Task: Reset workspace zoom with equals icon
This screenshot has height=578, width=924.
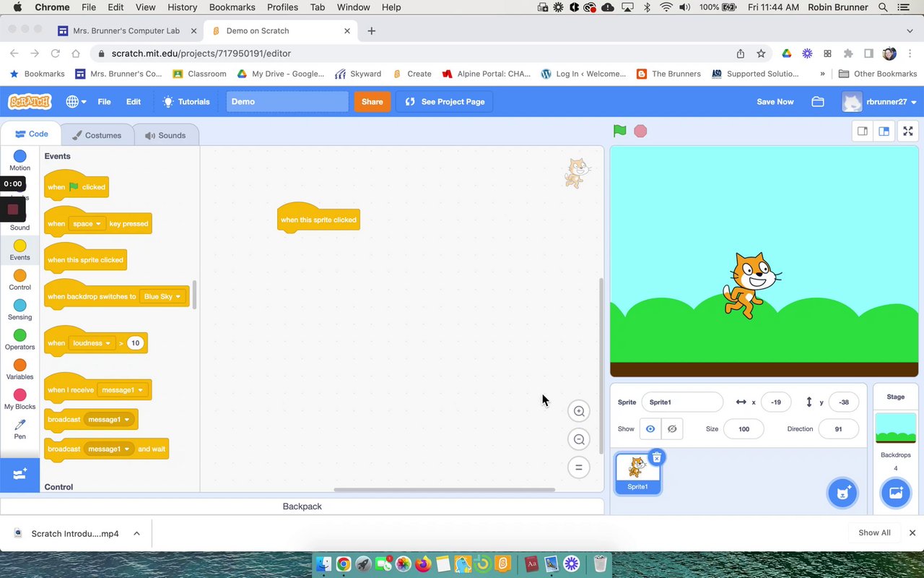Action: (x=578, y=467)
